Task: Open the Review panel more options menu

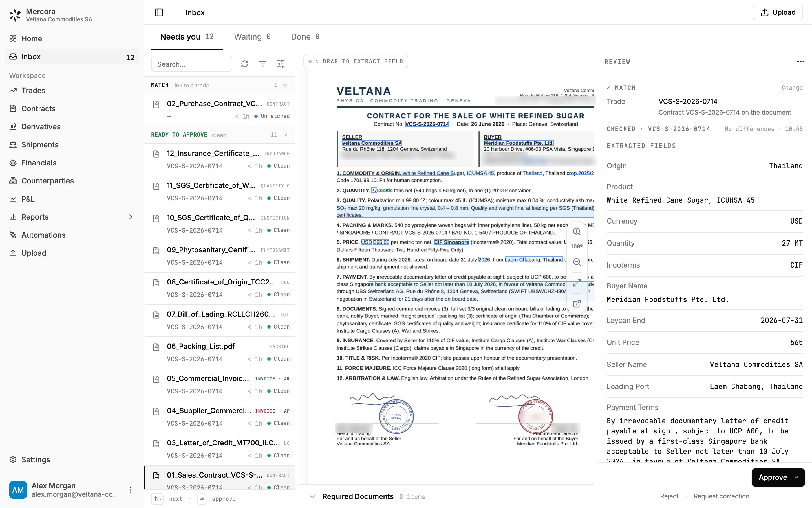Action: coord(801,62)
